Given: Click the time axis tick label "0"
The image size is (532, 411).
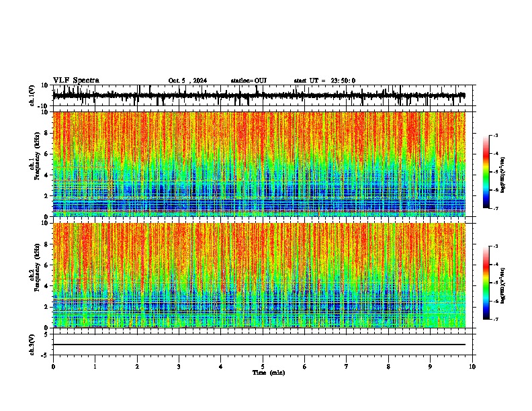Looking at the screenshot, I should pos(53,367).
